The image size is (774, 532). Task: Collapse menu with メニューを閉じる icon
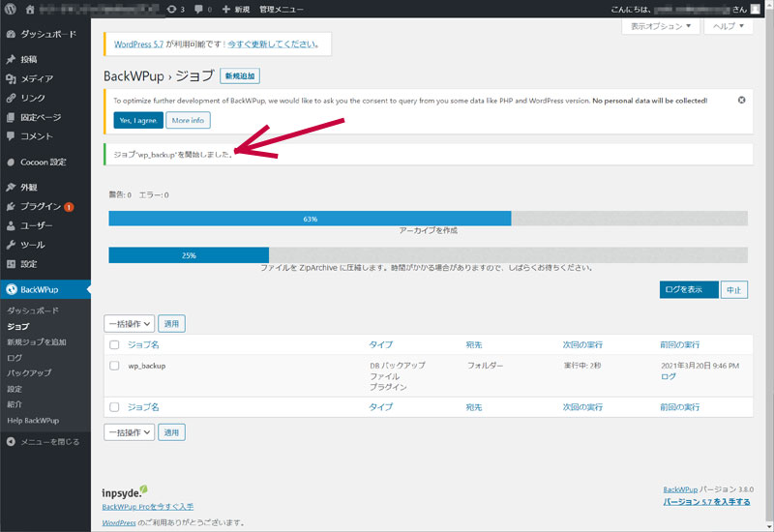(x=11, y=442)
